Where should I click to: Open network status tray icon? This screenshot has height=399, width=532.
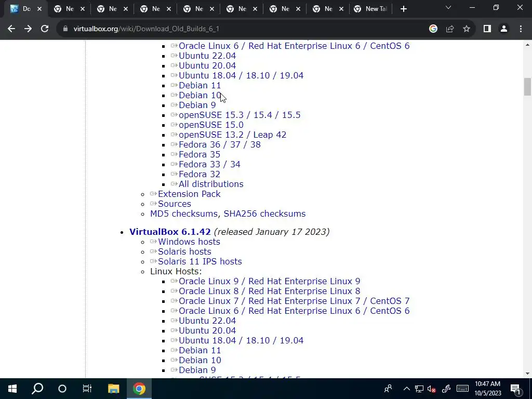[419, 389]
